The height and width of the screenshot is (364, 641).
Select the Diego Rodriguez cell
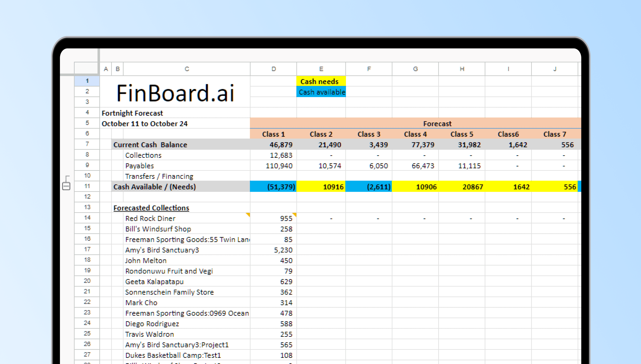pos(187,323)
